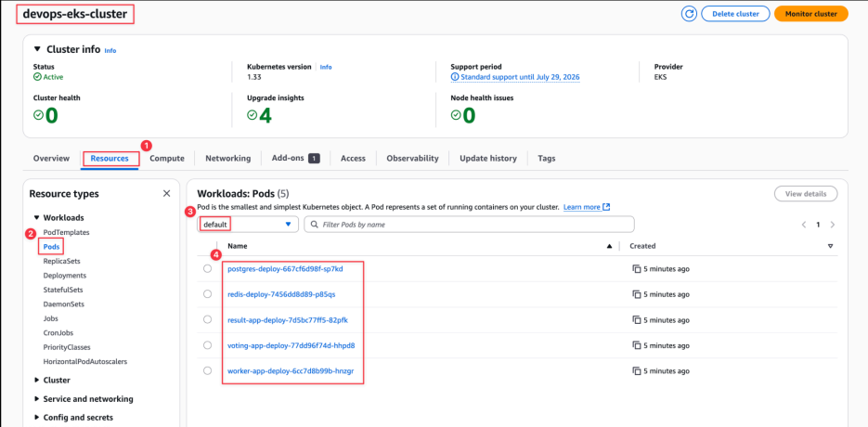Expand the Config and secrets group
The width and height of the screenshot is (868, 427).
point(36,418)
